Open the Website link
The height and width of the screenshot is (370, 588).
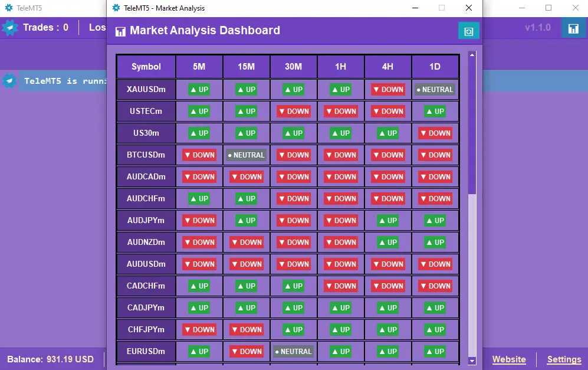coord(509,359)
